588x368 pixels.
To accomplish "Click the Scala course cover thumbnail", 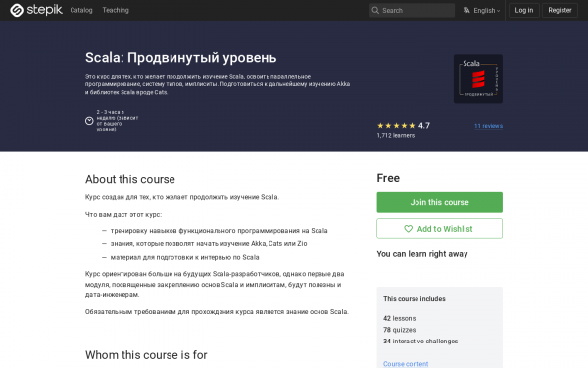I will (478, 79).
